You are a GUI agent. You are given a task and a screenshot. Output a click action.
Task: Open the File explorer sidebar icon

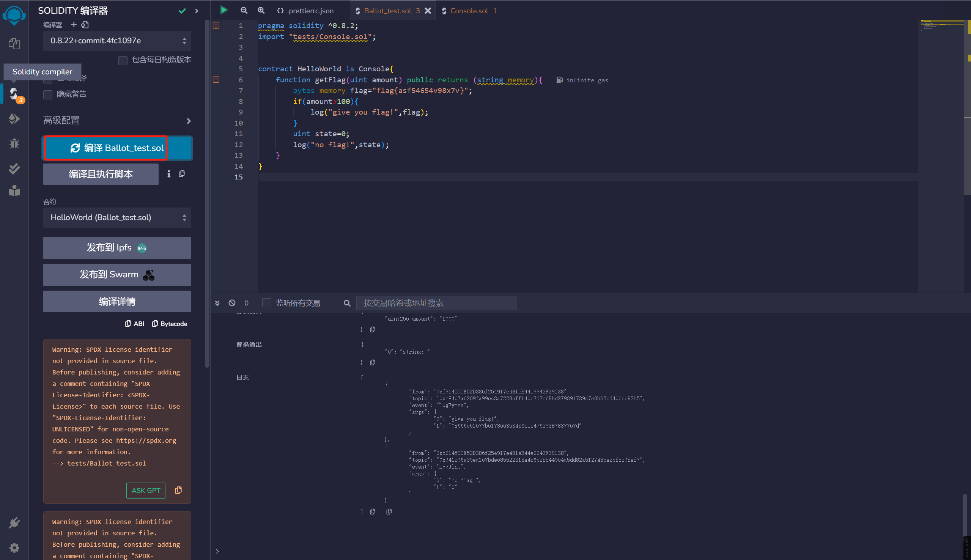click(x=14, y=44)
